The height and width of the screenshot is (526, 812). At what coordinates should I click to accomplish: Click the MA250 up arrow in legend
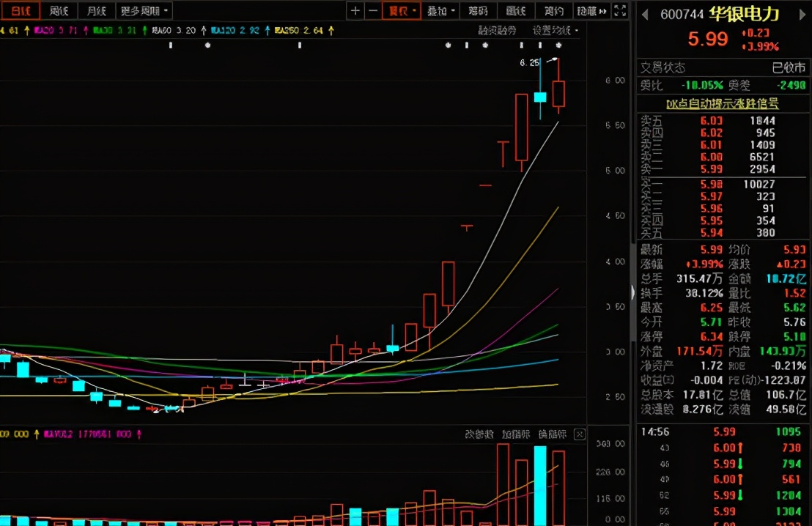click(x=331, y=31)
